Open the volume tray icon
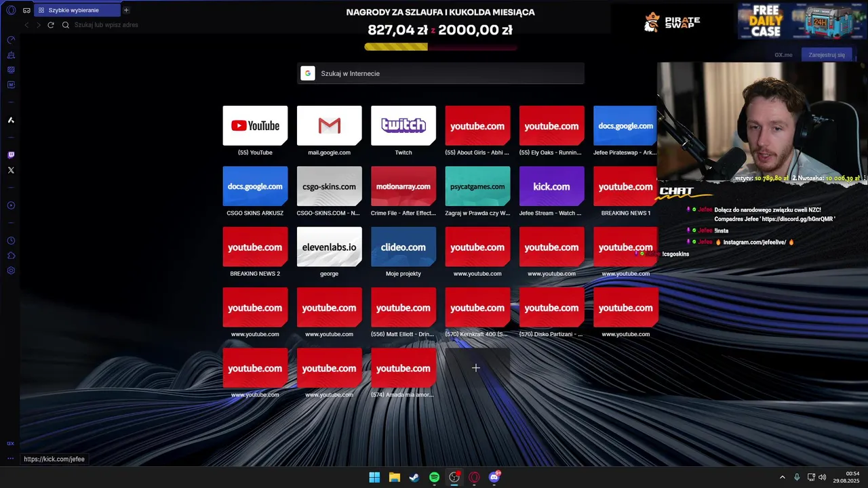This screenshot has height=488, width=868. click(x=823, y=477)
